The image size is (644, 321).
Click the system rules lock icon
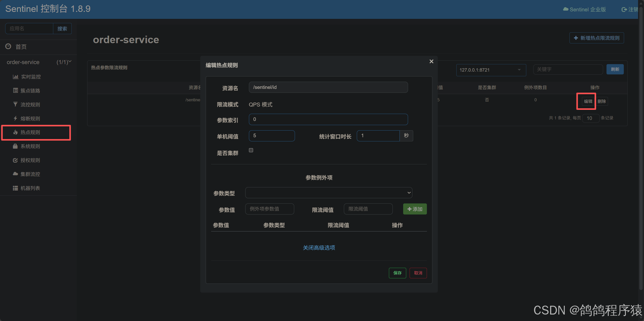point(15,146)
